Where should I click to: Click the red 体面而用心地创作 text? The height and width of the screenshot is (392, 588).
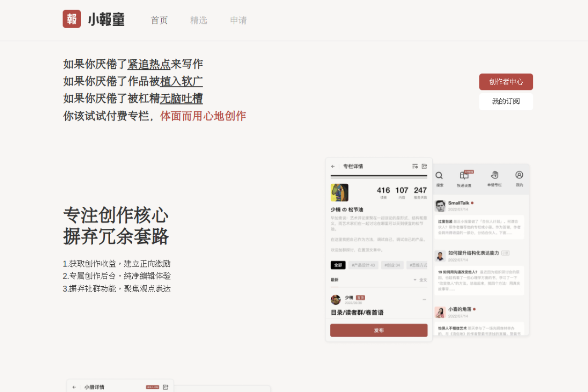coord(203,116)
